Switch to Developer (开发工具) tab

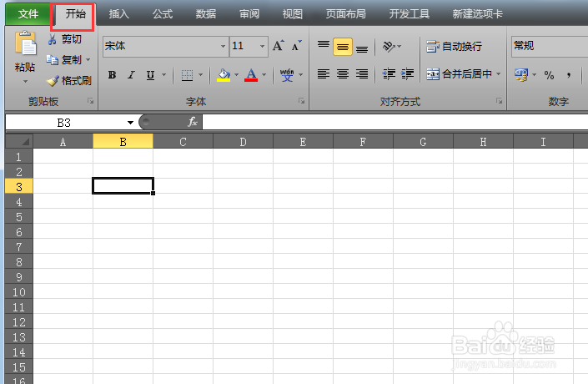[x=410, y=14]
